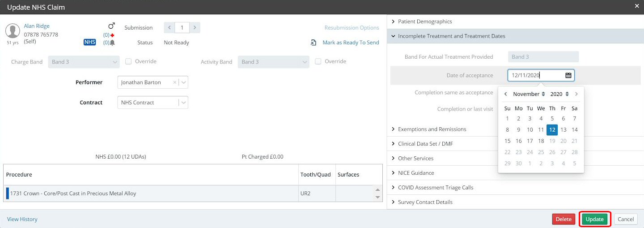Click the bell notification icon
The height and width of the screenshot is (228, 644).
coord(112,43)
